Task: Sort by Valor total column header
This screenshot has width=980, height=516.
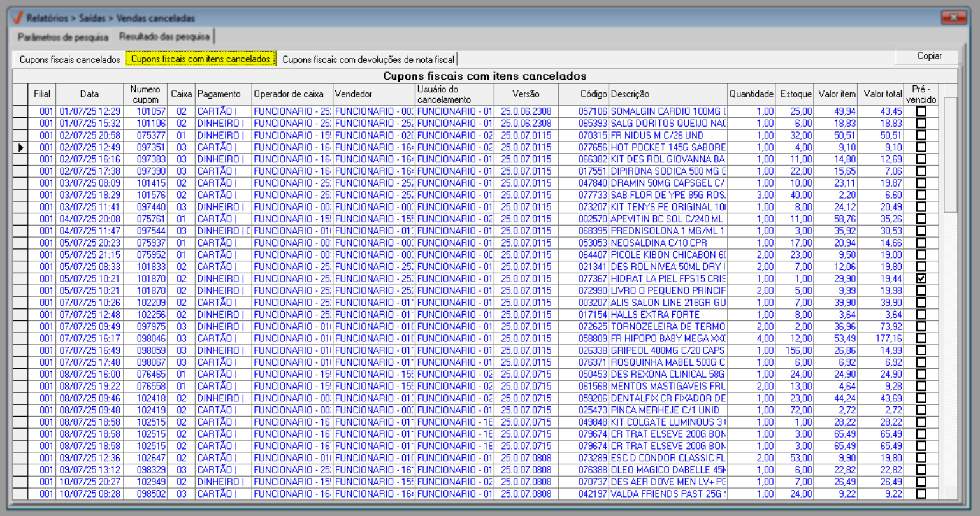Action: point(882,94)
